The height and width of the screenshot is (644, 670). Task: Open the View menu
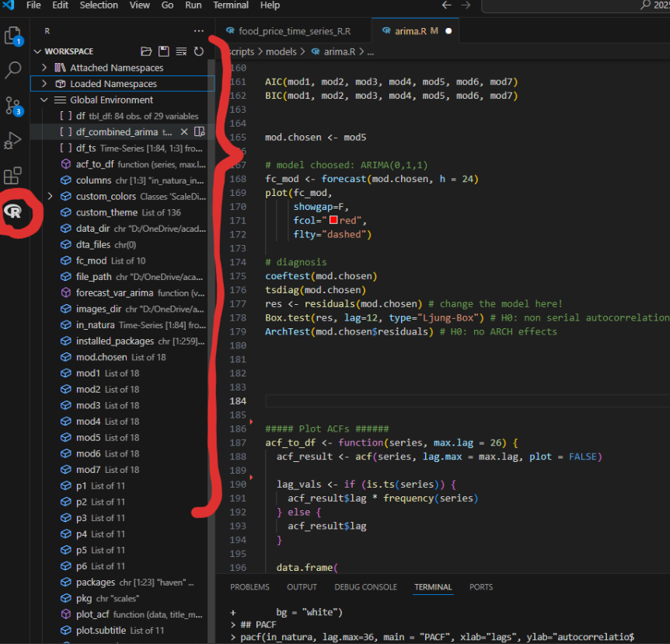[x=140, y=5]
